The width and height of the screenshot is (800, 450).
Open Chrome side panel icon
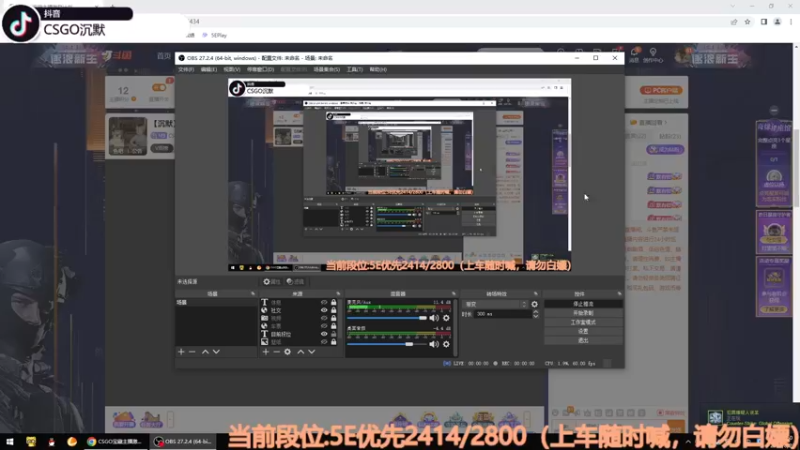(764, 21)
